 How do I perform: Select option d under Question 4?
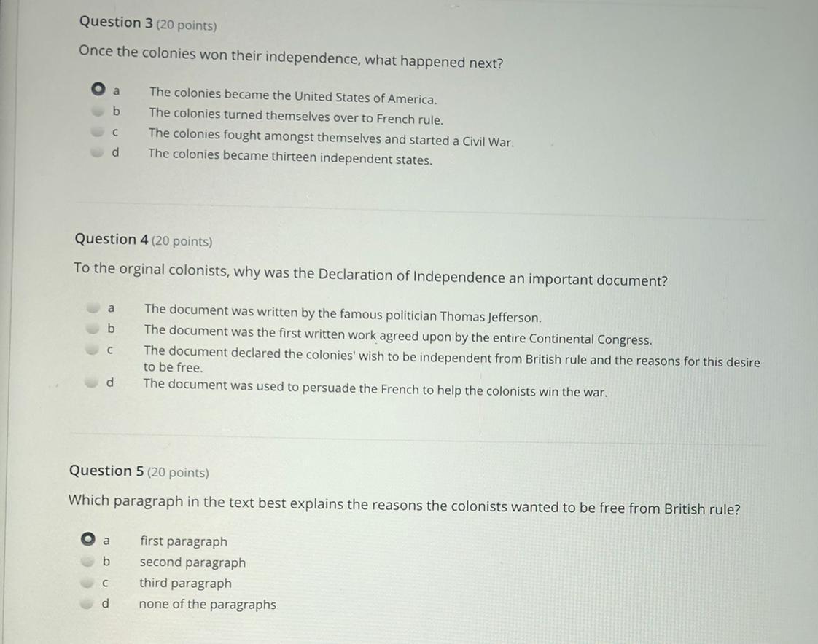pos(91,381)
